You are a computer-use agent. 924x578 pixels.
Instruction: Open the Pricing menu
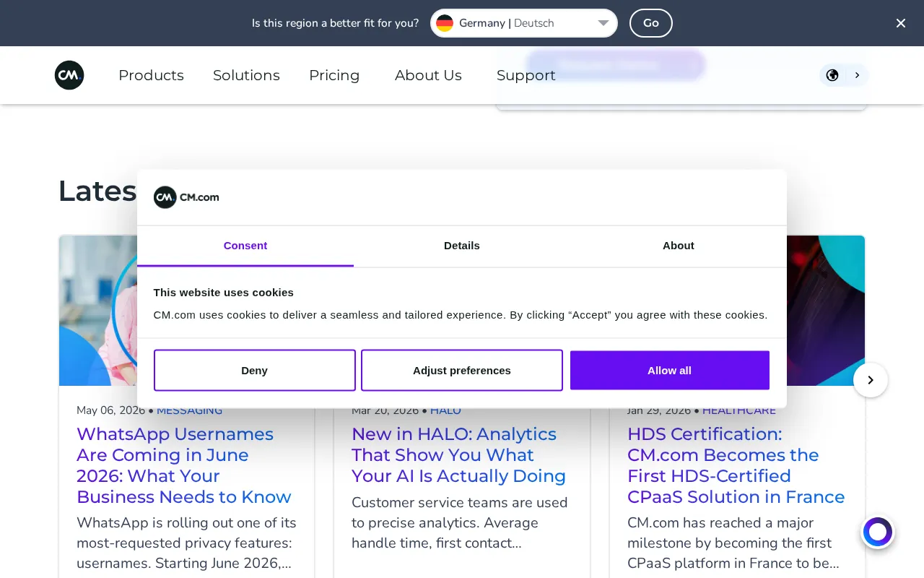(x=334, y=75)
